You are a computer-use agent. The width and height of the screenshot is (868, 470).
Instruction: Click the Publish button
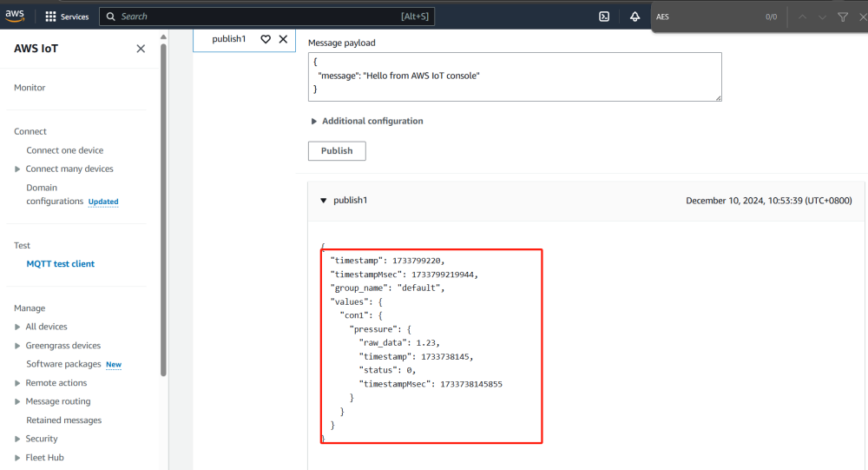tap(337, 151)
